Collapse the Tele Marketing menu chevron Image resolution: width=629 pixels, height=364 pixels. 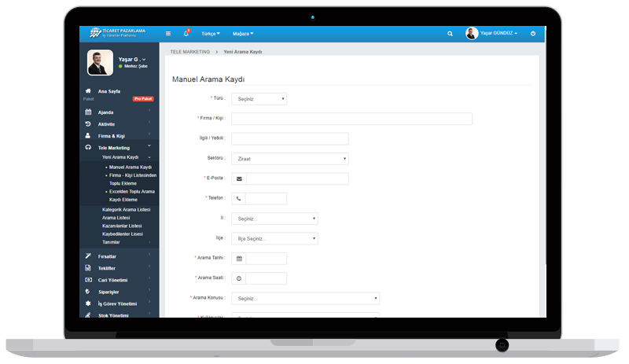149,145
